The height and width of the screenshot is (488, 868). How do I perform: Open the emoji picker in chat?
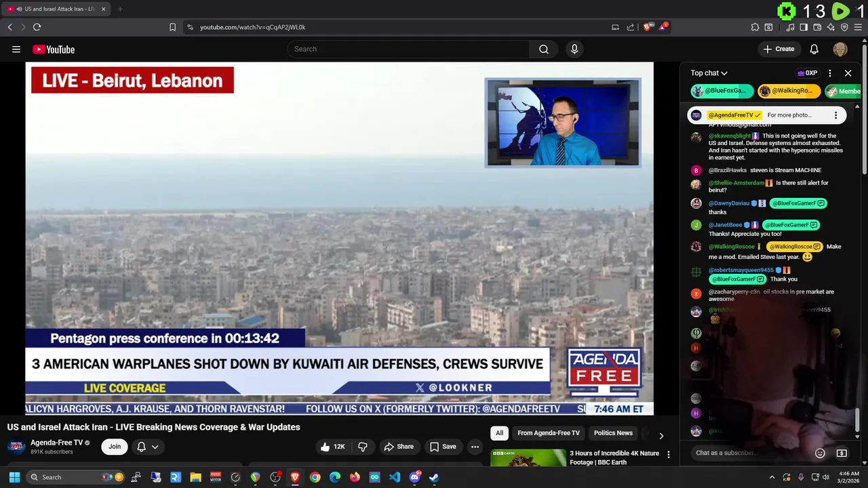820,453
